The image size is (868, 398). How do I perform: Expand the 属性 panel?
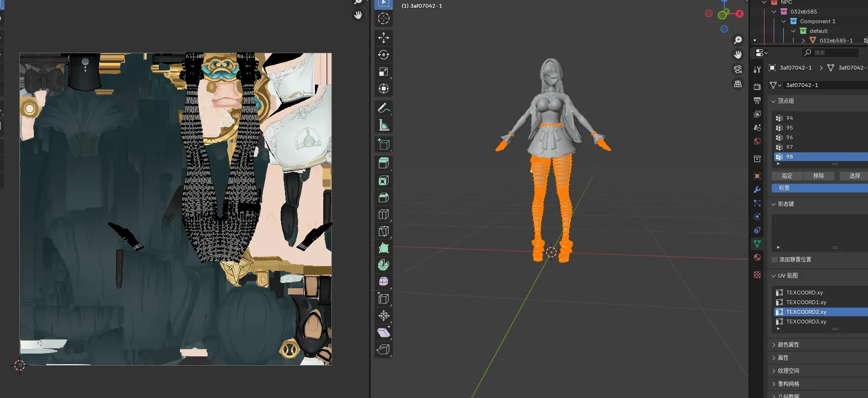click(774, 358)
